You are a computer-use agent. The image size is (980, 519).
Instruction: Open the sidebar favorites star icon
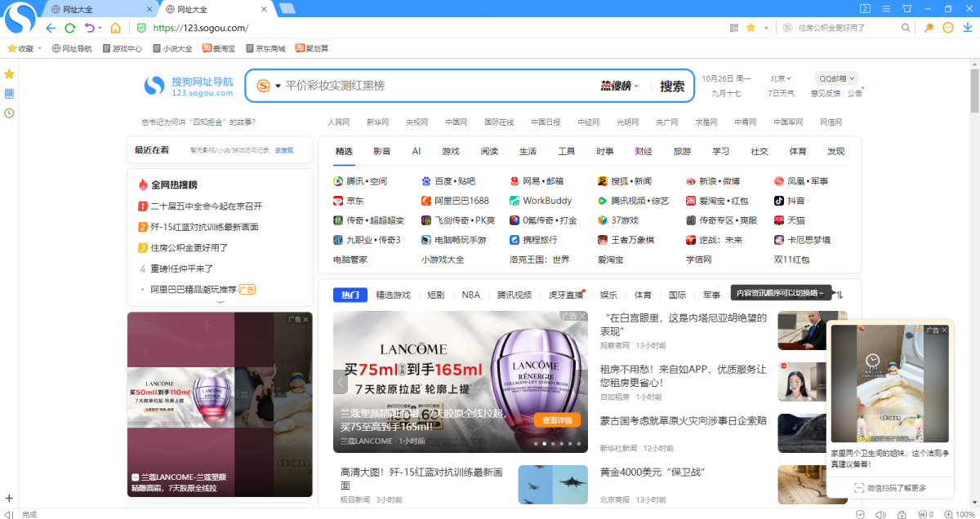pos(9,74)
